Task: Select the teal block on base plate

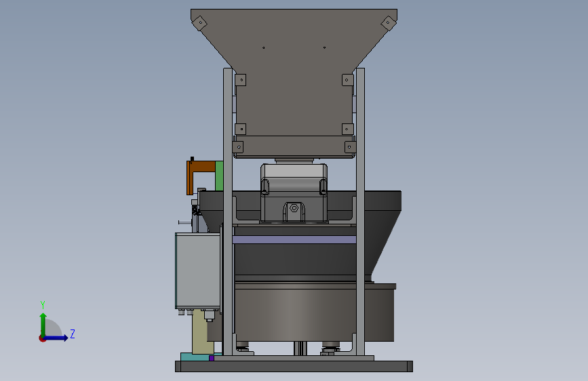Action: point(194,357)
